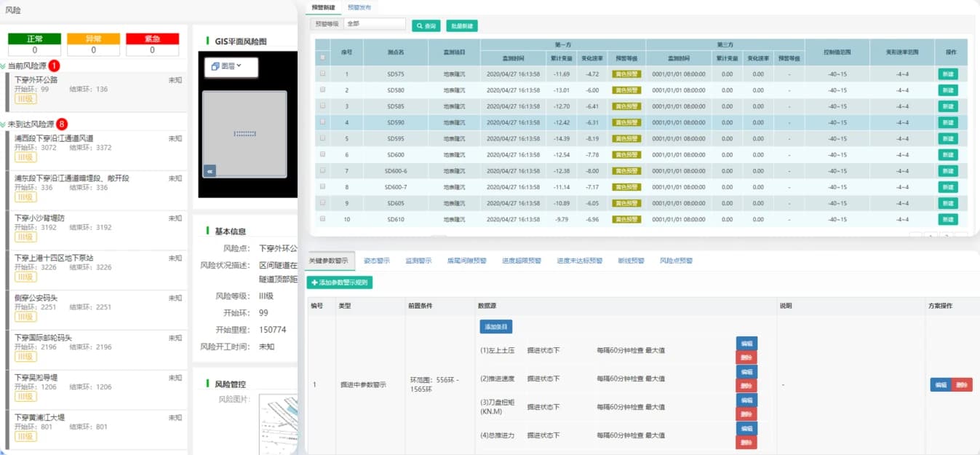Switch to the 预警新建 tab

pyautogui.click(x=323, y=7)
